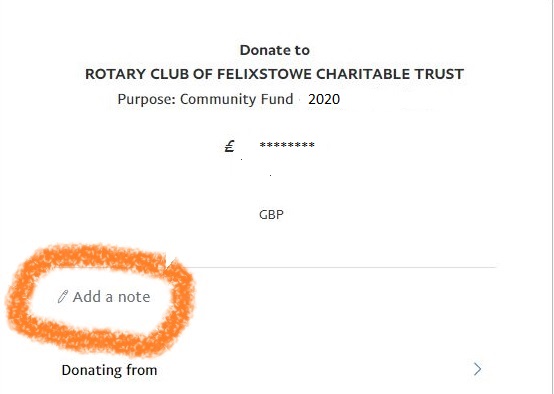Viewport: 554px width, 394px height.
Task: Select Community Fund purpose text
Action: coord(236,99)
